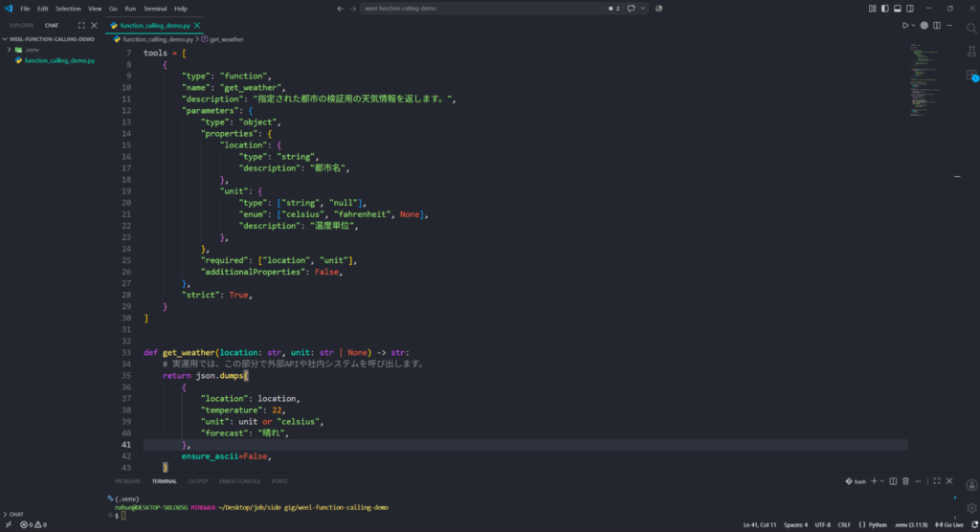Image resolution: width=980 pixels, height=532 pixels.
Task: Change the Spaces: 4 indentation setting
Action: (795, 525)
